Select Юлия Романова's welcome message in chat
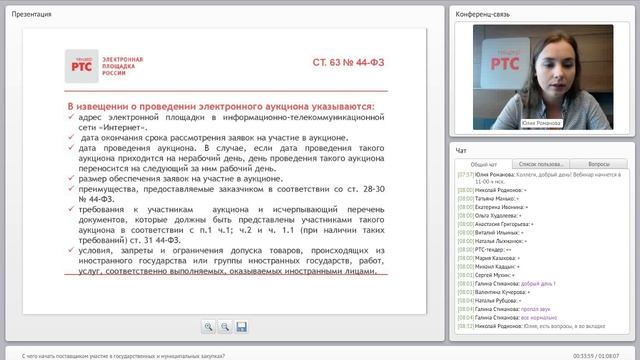Screen dimensions: 640x360 [539, 178]
